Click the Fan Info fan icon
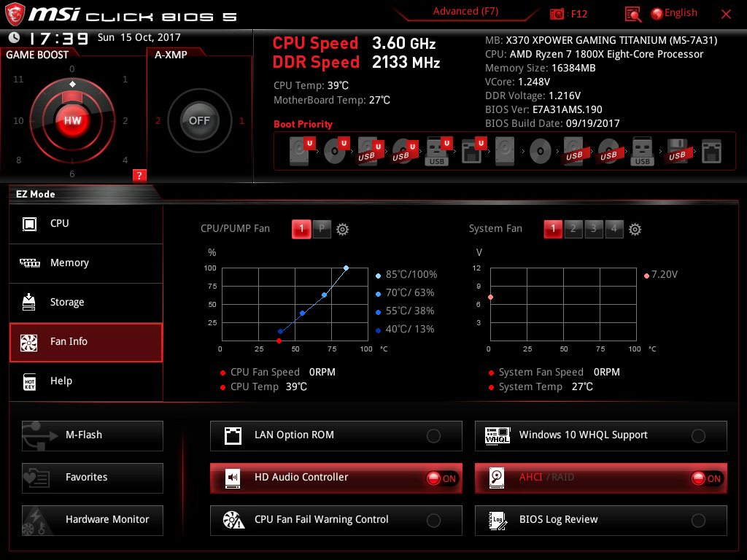This screenshot has width=747, height=560. point(28,343)
